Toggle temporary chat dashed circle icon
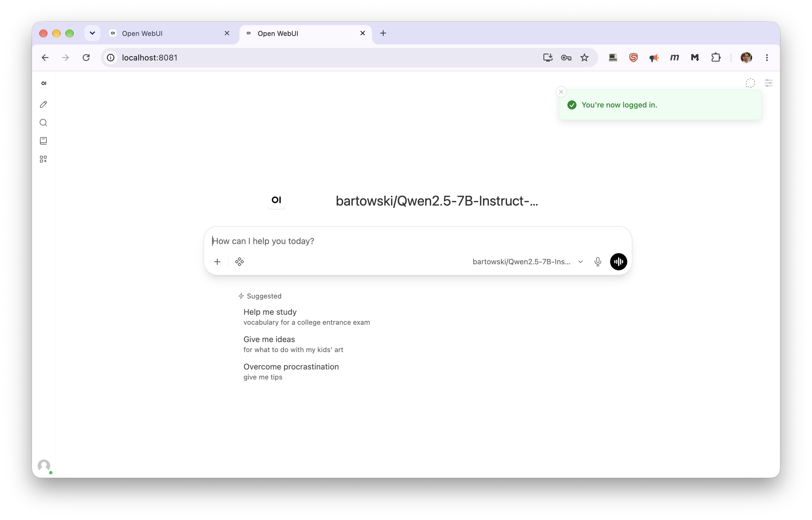This screenshot has width=812, height=520. (x=750, y=83)
